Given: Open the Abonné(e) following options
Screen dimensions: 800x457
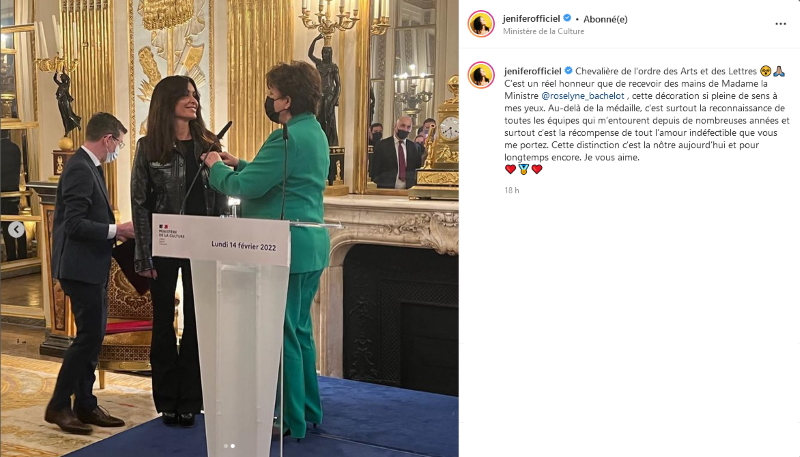Looking at the screenshot, I should (x=605, y=19).
